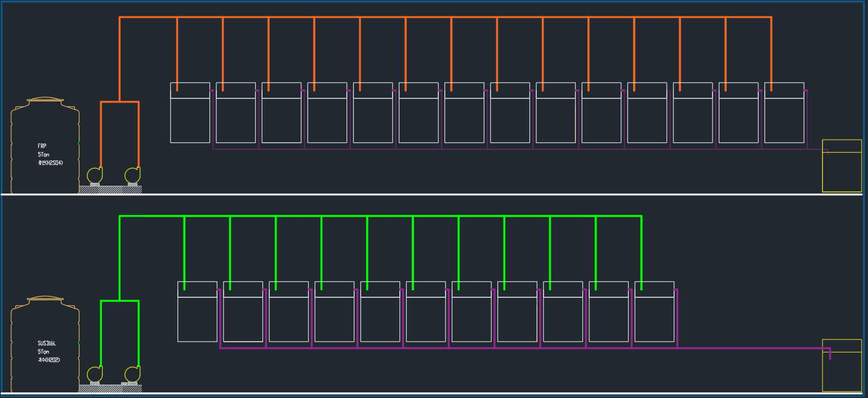Select the FRP label on upper tank
868x398 pixels.
pyautogui.click(x=42, y=146)
